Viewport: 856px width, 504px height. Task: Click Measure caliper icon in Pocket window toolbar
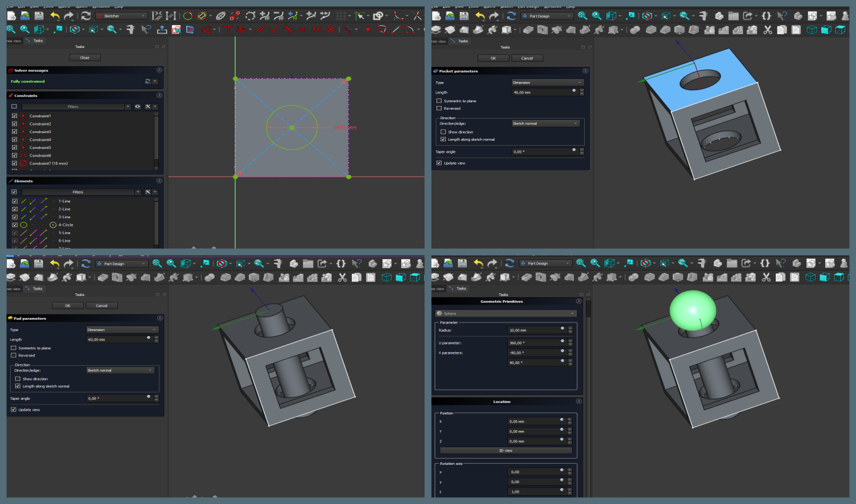pos(703,16)
